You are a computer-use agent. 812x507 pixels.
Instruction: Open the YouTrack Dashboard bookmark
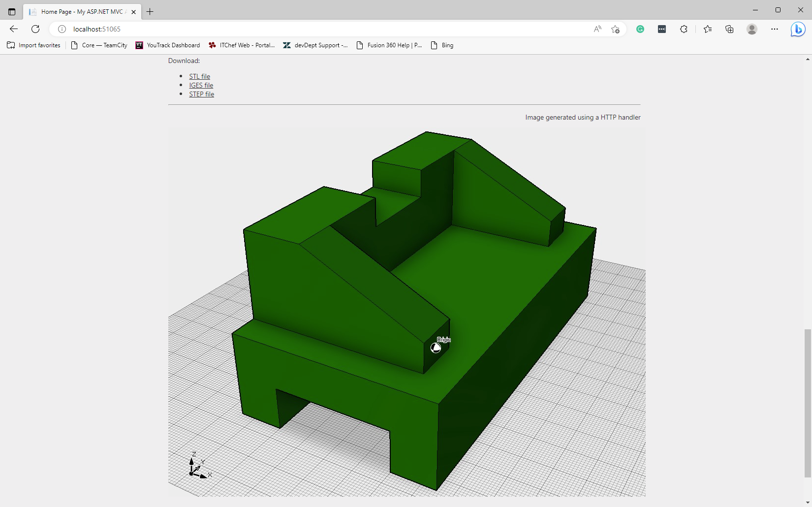167,45
